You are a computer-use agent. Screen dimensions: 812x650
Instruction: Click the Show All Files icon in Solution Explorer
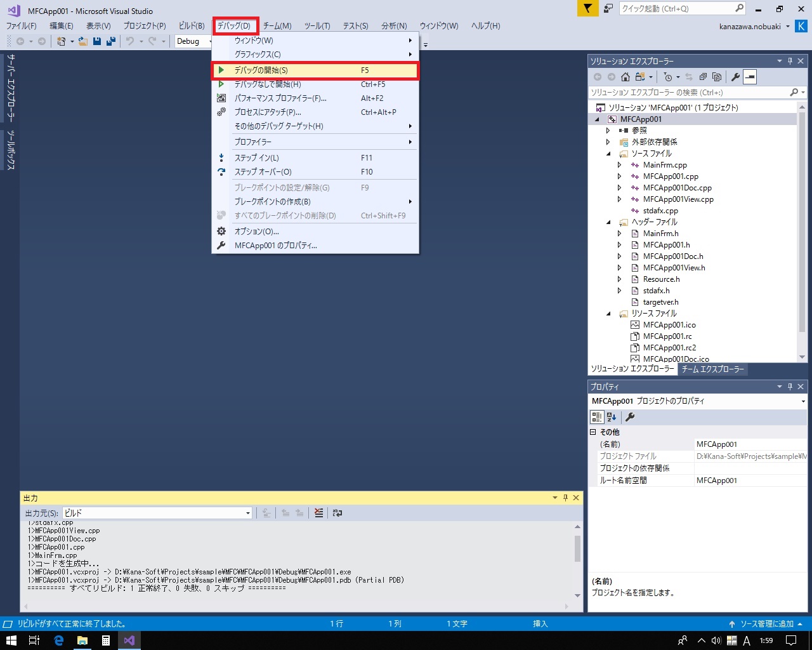717,77
